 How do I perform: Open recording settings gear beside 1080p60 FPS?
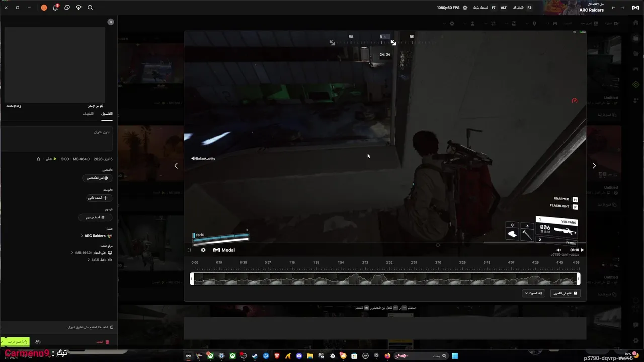pos(465,8)
